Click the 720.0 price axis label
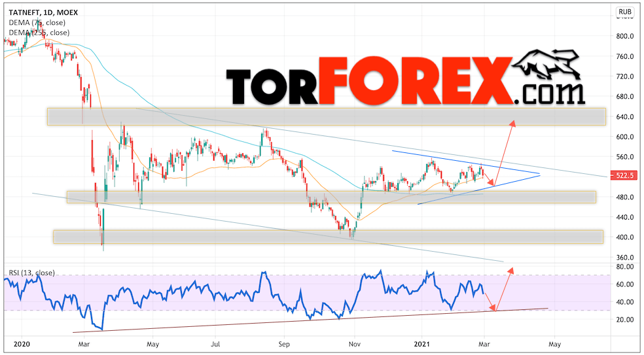 coord(625,76)
